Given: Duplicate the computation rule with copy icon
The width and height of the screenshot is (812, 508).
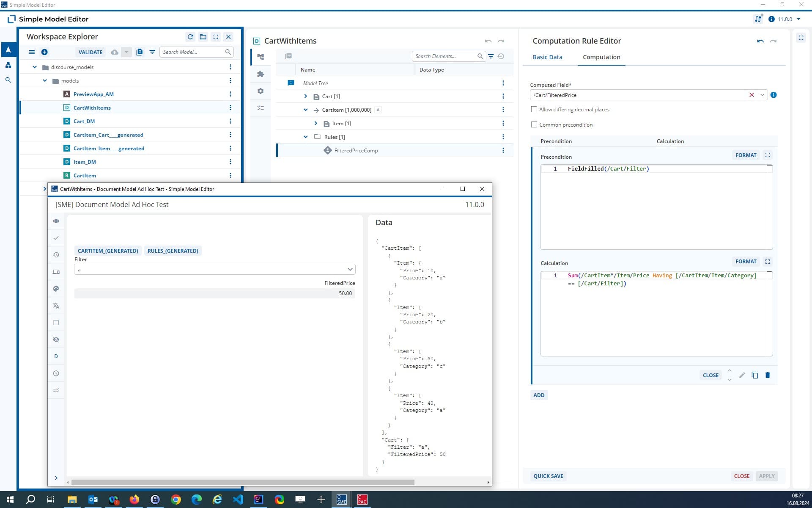Looking at the screenshot, I should pyautogui.click(x=754, y=375).
